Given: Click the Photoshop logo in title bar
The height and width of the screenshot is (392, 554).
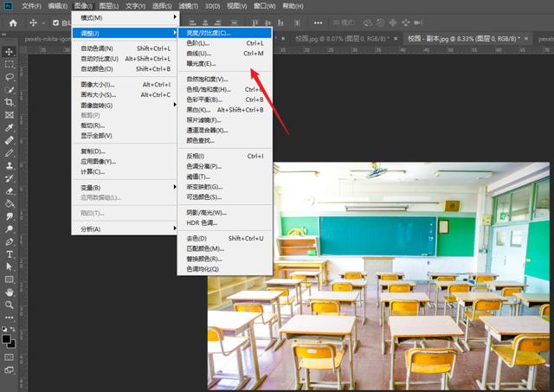Looking at the screenshot, I should [8, 6].
